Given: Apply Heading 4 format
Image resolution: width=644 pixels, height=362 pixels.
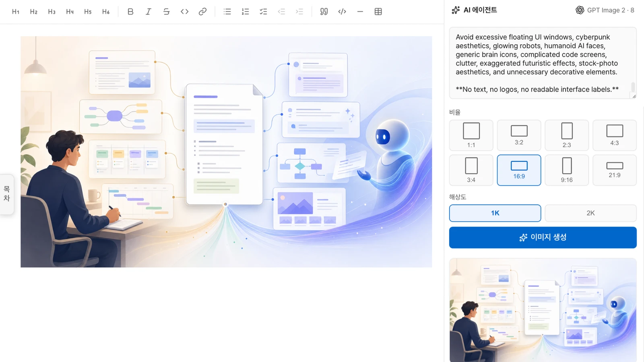Looking at the screenshot, I should (x=70, y=12).
